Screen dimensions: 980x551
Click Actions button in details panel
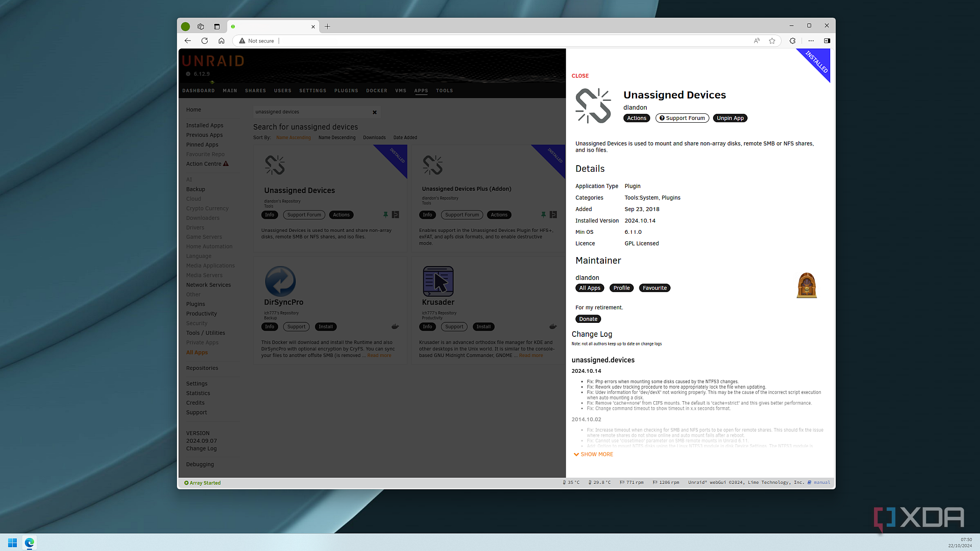(x=637, y=118)
